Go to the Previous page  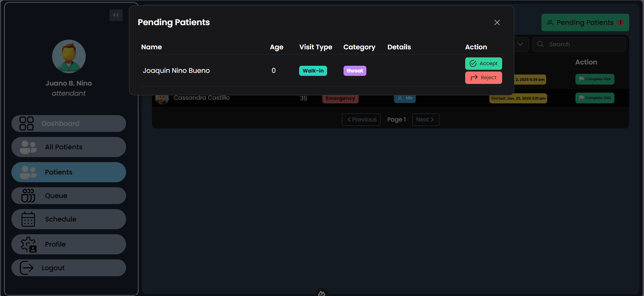pyautogui.click(x=361, y=119)
